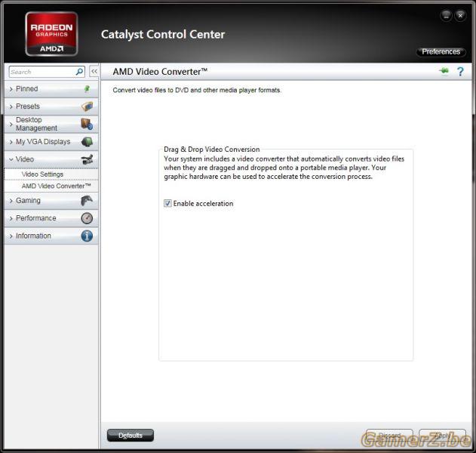This screenshot has height=453, width=476.
Task: Open the Desktop Management category label
Action: (x=36, y=124)
